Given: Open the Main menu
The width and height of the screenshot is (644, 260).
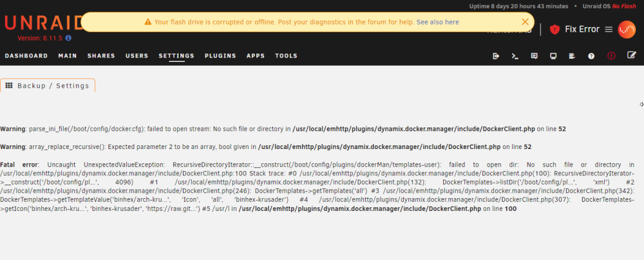Looking at the screenshot, I should pyautogui.click(x=68, y=56).
